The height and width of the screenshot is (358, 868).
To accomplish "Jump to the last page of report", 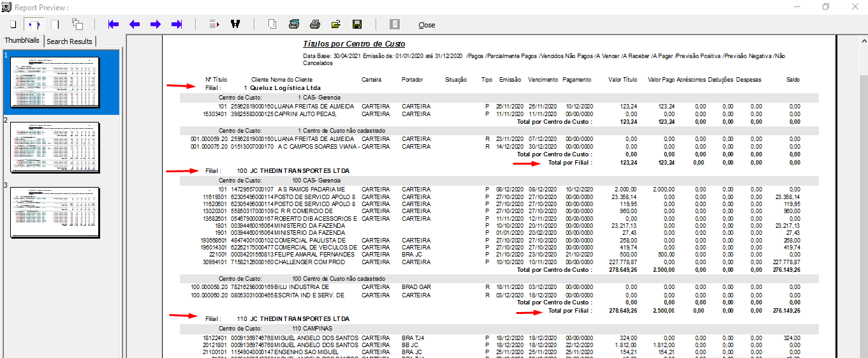I will 177,24.
